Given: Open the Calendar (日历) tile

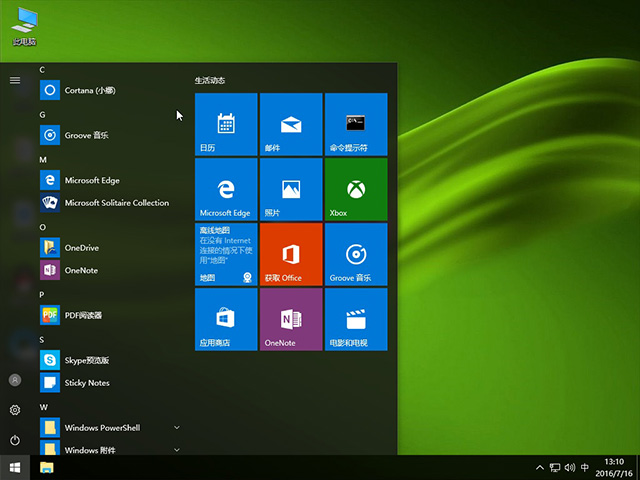Looking at the screenshot, I should tap(226, 124).
